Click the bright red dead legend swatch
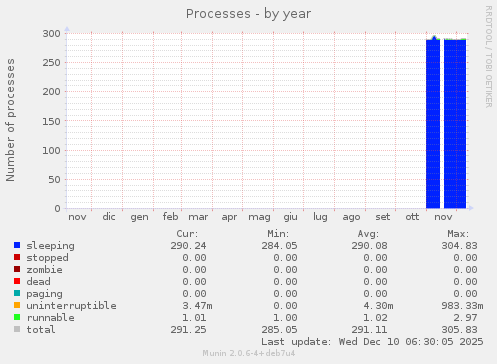The width and height of the screenshot is (497, 364). tap(17, 281)
